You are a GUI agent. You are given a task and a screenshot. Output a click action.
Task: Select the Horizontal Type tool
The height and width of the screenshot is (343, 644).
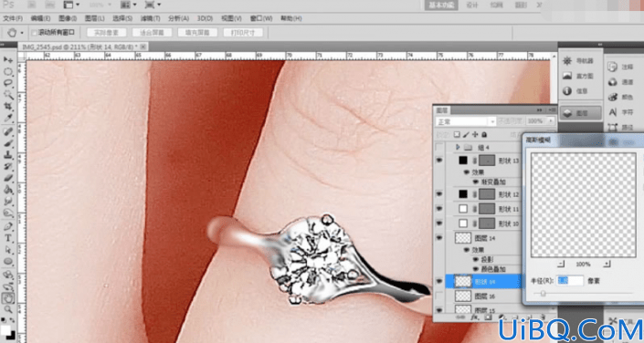pyautogui.click(x=8, y=238)
